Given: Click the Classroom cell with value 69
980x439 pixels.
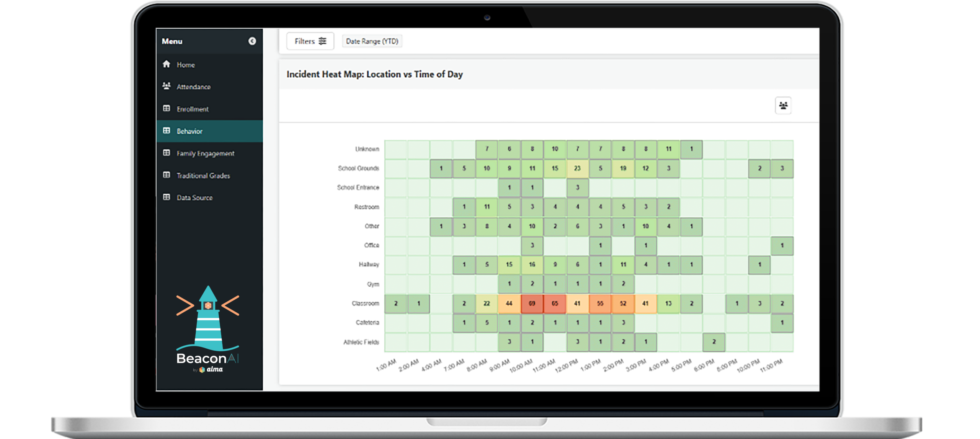Looking at the screenshot, I should click(x=532, y=303).
